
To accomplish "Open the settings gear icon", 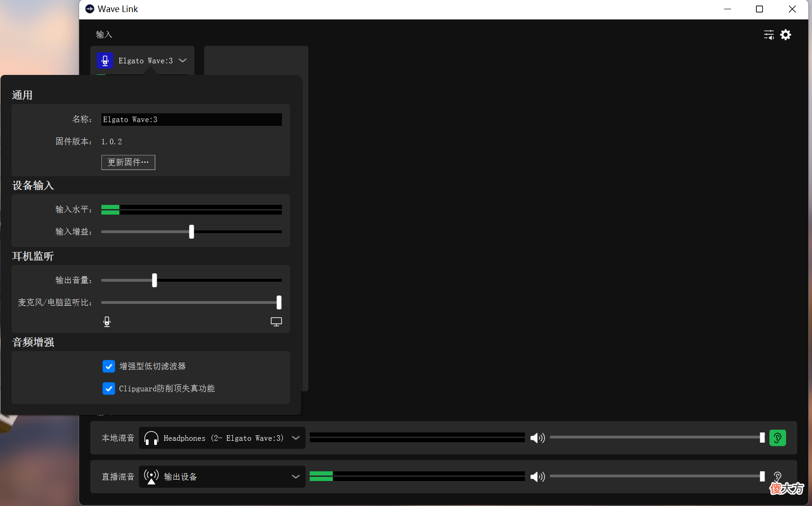I will click(786, 35).
